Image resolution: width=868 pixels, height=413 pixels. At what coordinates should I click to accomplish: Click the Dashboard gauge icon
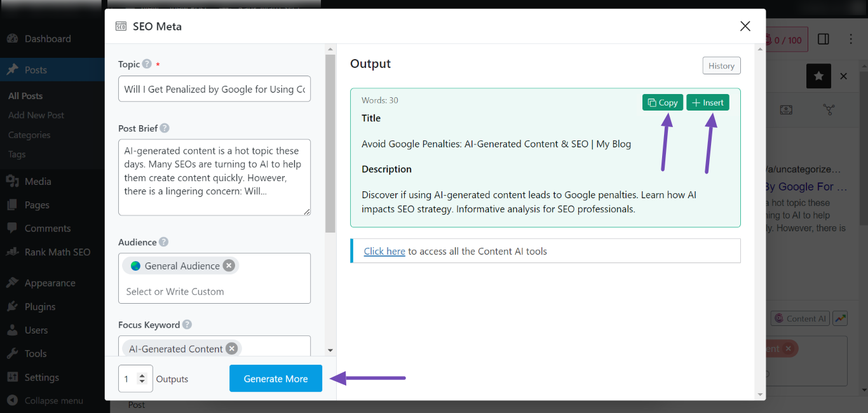(x=12, y=39)
